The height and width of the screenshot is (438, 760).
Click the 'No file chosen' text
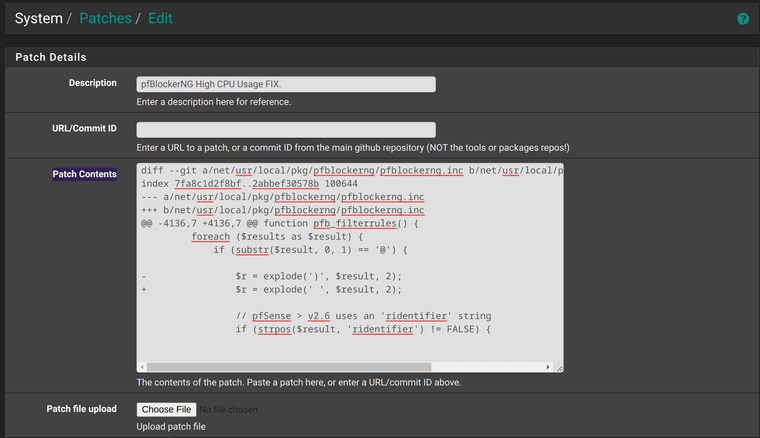pos(228,410)
